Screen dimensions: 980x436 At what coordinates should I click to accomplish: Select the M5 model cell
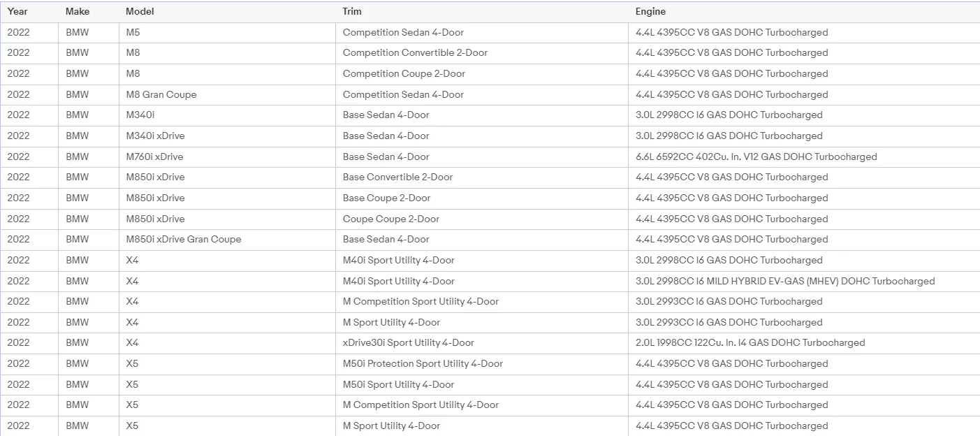(x=227, y=33)
